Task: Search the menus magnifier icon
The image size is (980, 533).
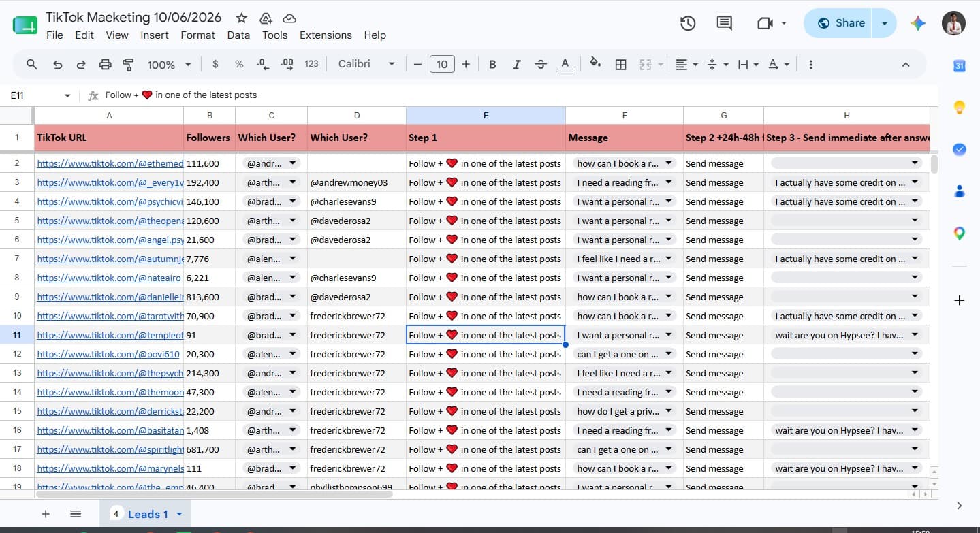Action: (32, 64)
